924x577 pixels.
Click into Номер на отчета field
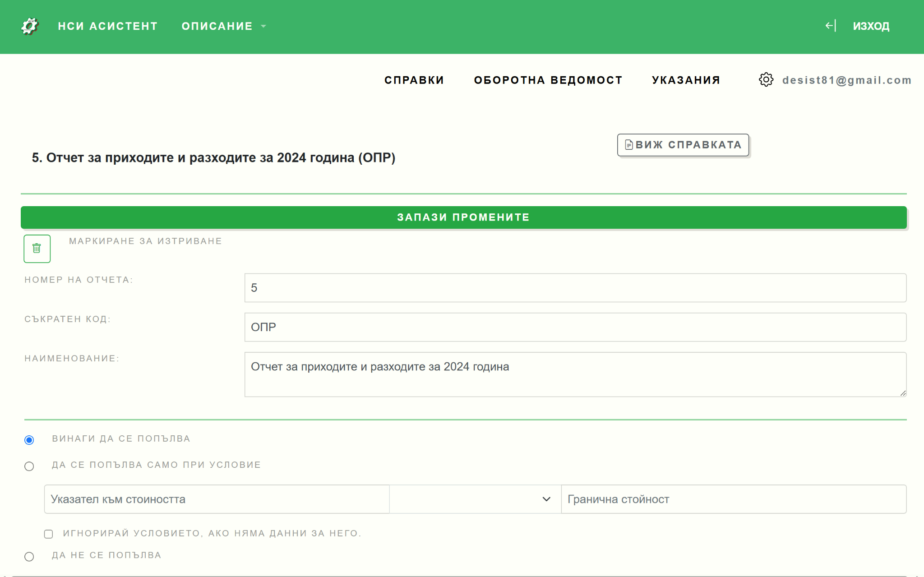click(x=575, y=288)
